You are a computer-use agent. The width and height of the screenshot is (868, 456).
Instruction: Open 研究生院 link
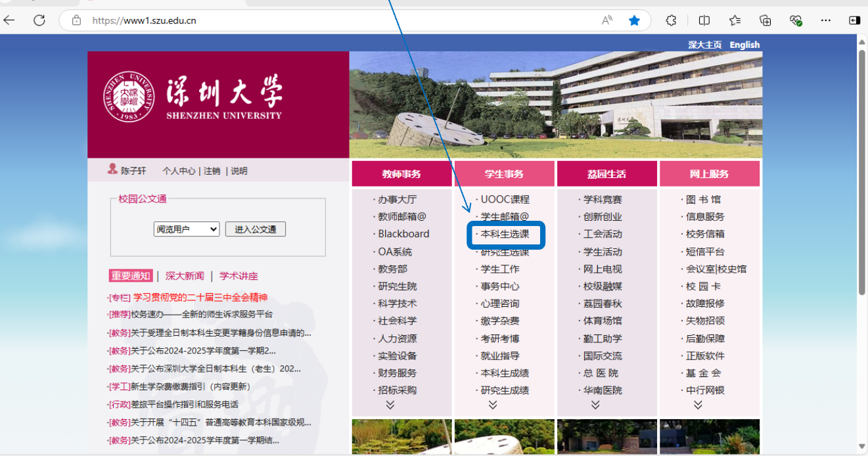[397, 286]
